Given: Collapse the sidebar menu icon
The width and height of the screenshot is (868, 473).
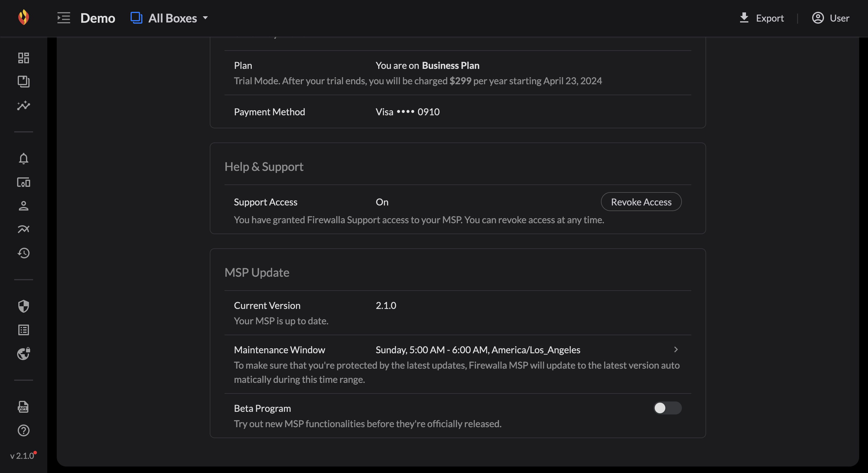Looking at the screenshot, I should (64, 18).
